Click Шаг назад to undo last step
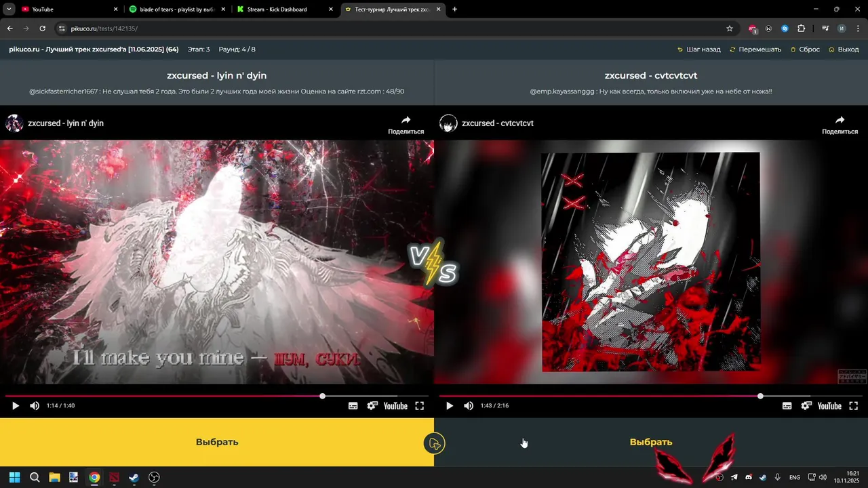The height and width of the screenshot is (488, 868). pos(699,49)
